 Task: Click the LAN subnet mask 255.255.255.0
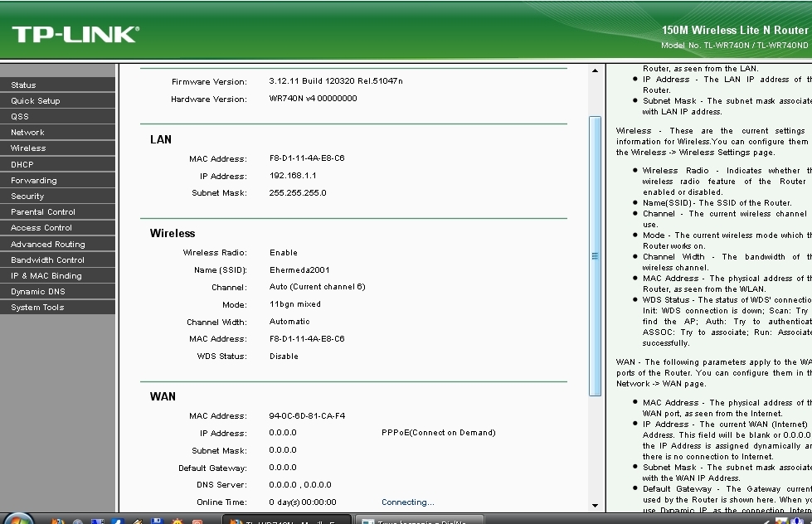click(x=298, y=192)
